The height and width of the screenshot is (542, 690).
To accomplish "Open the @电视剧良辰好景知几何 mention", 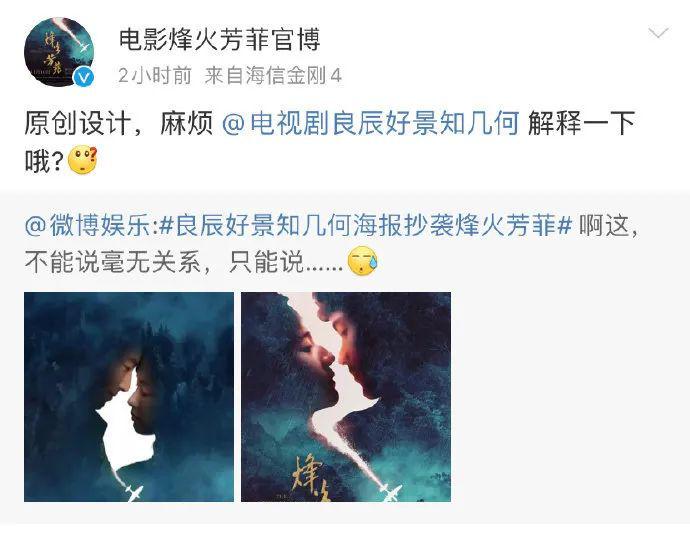I will pyautogui.click(x=371, y=123).
